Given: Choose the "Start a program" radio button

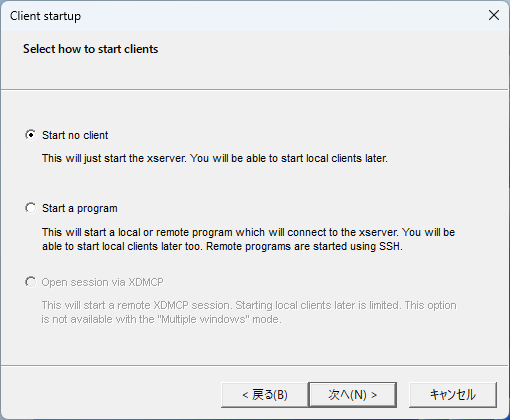Looking at the screenshot, I should (31, 208).
